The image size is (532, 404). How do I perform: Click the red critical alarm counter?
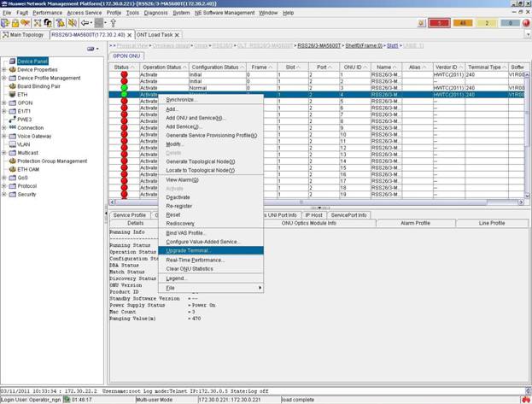pos(440,23)
